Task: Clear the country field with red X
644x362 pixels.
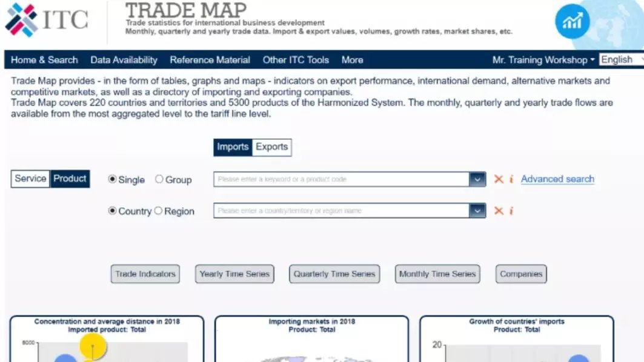Action: tap(499, 211)
